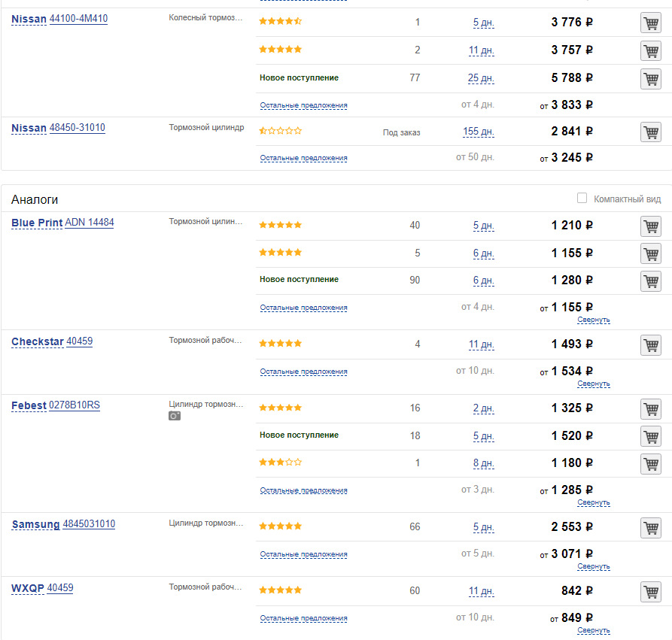Add Febest 1 180 ₽ offer to cart
672x640 pixels.
pos(650,463)
